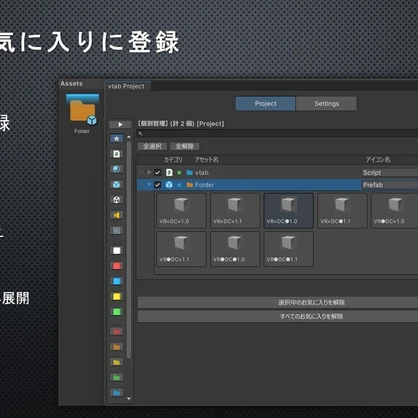Select the yellow speaker audio icon in sidebar
The height and width of the screenshot is (418, 418).
pyautogui.click(x=116, y=215)
